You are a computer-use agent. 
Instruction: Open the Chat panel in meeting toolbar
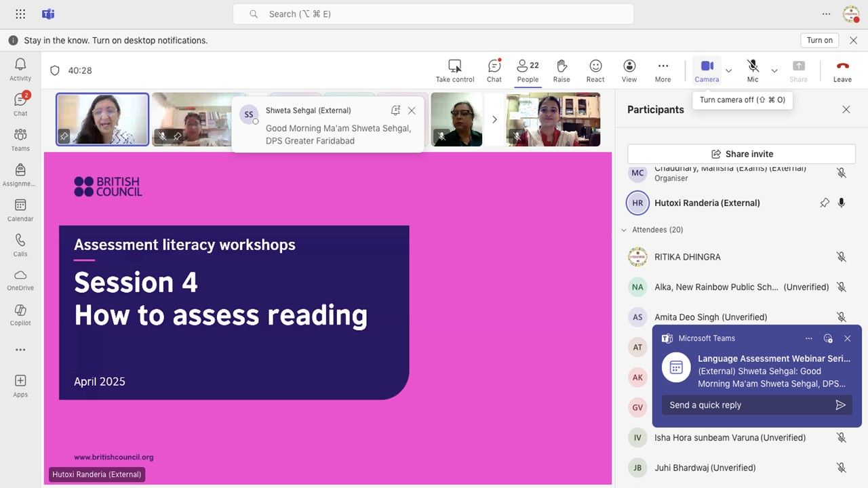coord(494,70)
